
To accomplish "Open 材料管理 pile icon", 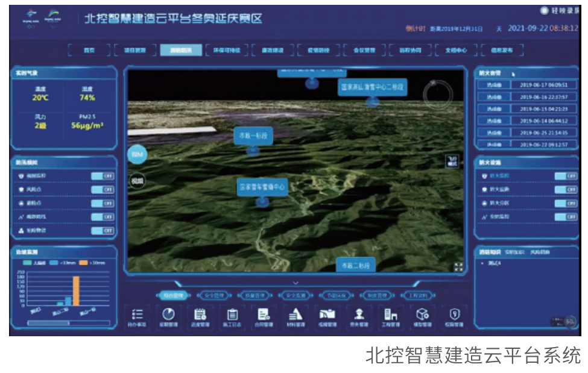I will [296, 314].
